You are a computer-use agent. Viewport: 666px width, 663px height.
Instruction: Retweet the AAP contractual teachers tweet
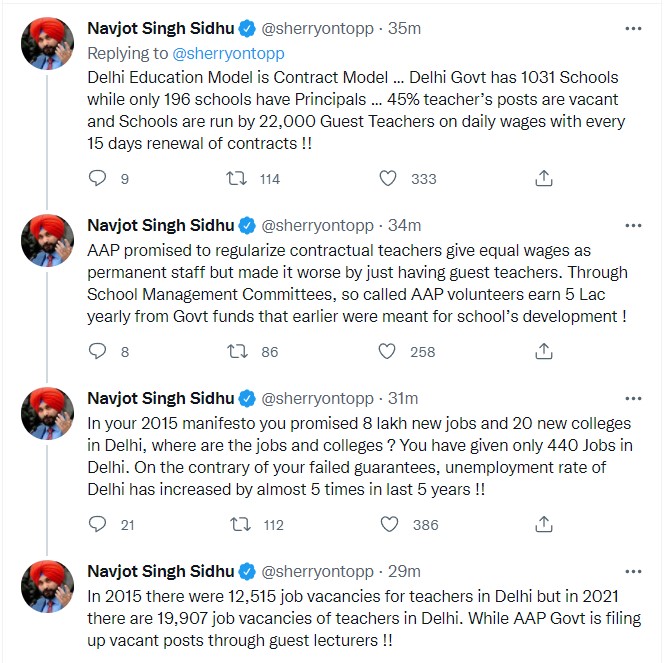point(237,352)
